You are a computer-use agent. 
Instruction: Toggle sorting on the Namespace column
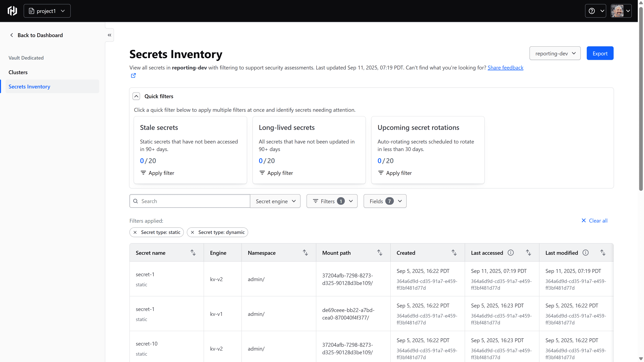(x=305, y=253)
